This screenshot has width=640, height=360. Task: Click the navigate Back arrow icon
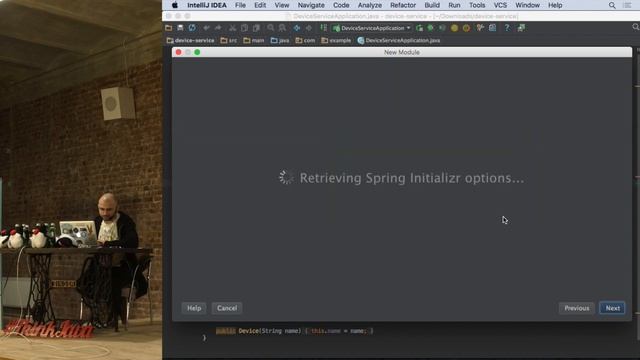(297, 28)
